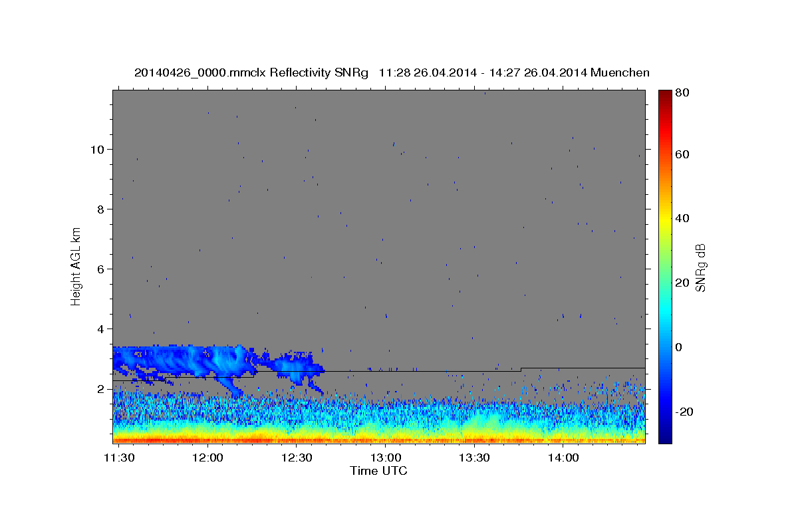The image size is (798, 532).
Task: Click the 11:30 time tick label
Action: [118, 458]
